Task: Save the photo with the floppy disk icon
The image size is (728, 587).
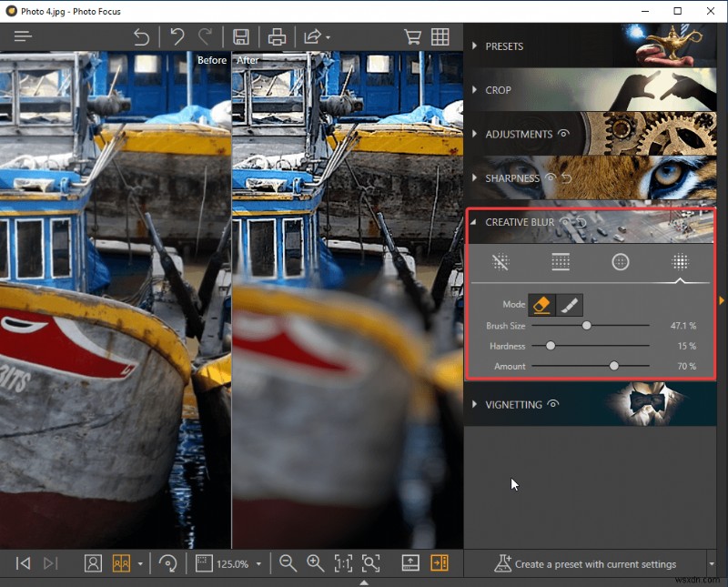Action: coord(240,36)
